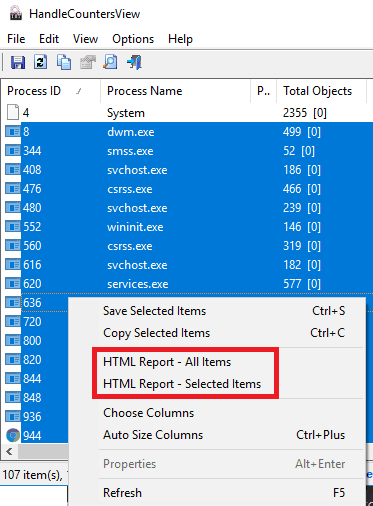
Task: Click the Refresh toolbar icon
Action: [41, 62]
